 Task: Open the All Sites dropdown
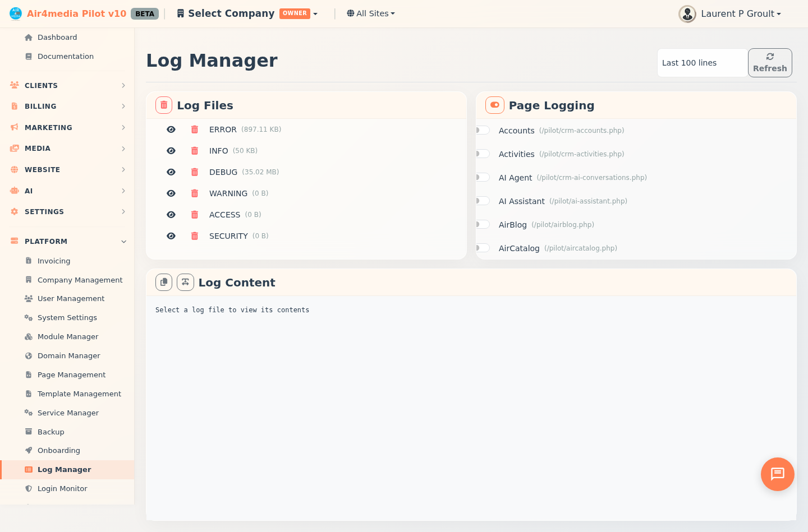click(x=371, y=13)
